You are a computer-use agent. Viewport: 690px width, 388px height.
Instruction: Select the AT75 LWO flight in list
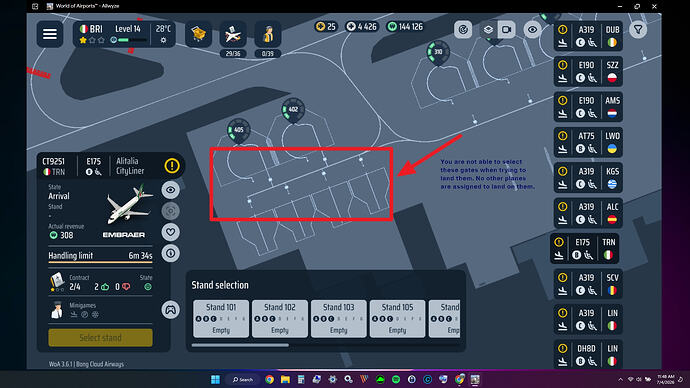point(588,143)
